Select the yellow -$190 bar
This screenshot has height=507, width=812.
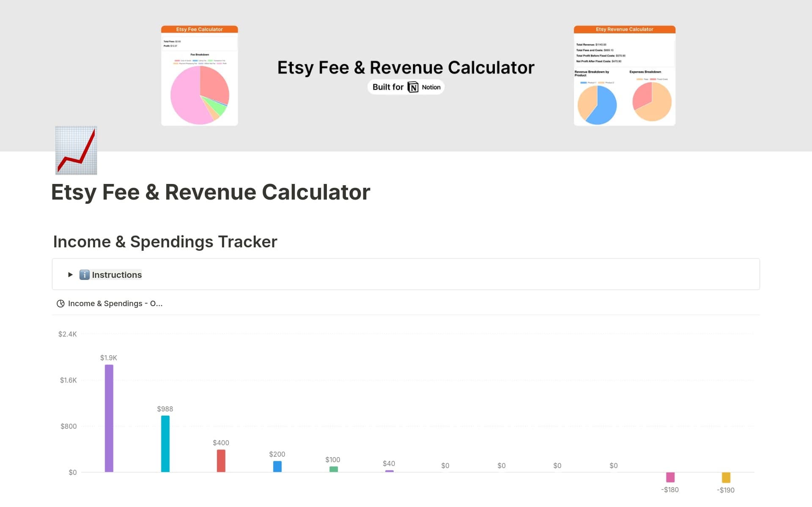[726, 477]
